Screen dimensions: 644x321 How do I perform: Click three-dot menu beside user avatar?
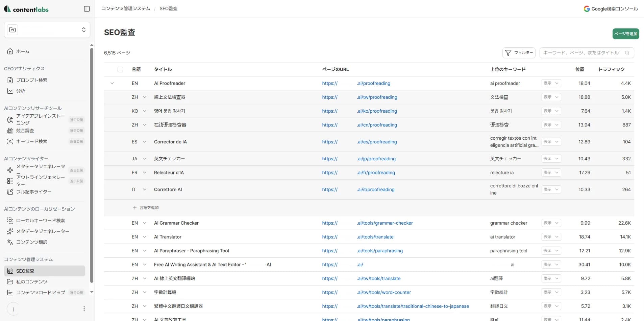click(x=84, y=309)
